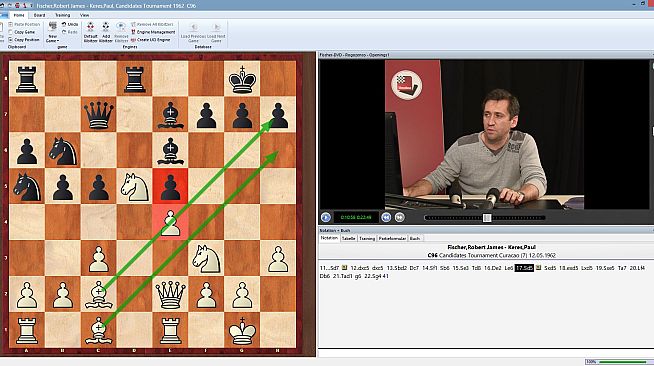Jump to move 13.Sbd2 in notation

[397, 268]
